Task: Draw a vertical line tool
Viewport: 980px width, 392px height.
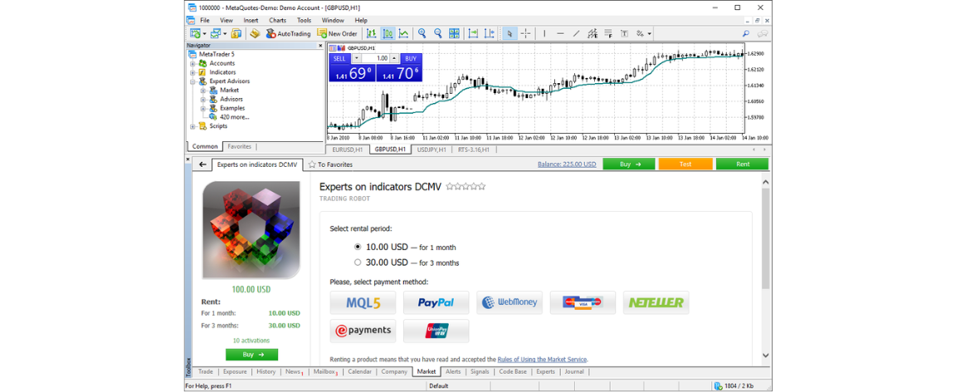Action: tap(544, 33)
